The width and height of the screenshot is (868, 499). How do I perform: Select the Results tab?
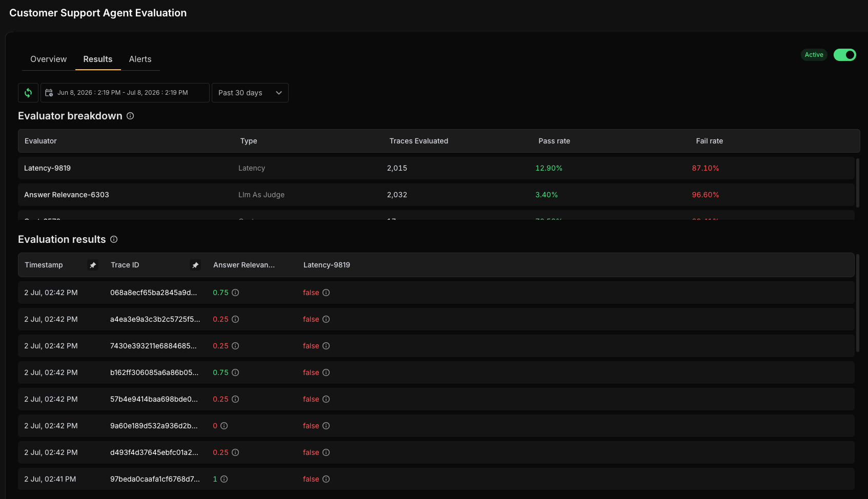[98, 59]
